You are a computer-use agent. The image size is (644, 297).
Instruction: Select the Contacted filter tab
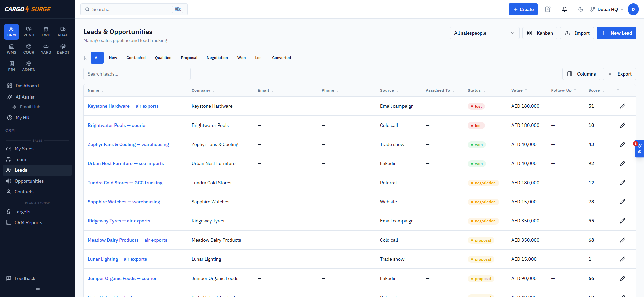coord(136,58)
